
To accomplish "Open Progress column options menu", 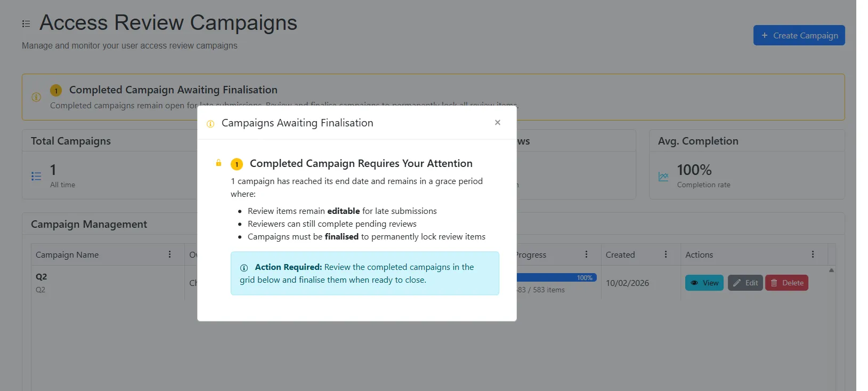I will point(586,254).
